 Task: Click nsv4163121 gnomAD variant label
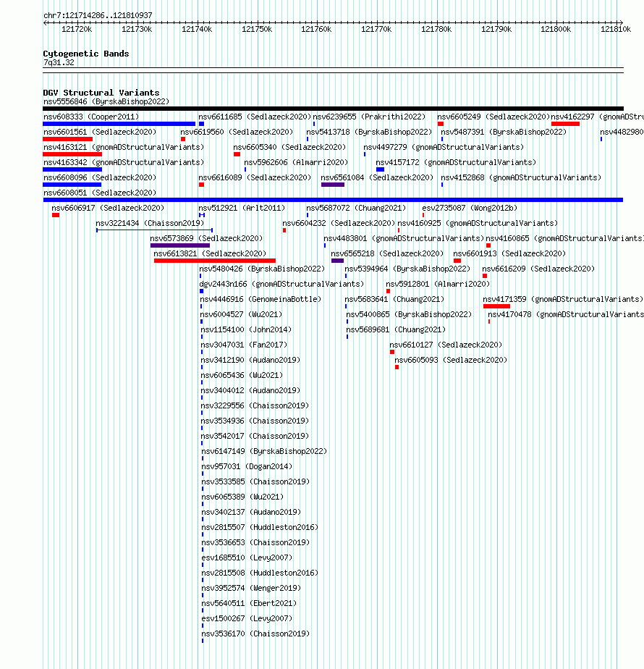click(x=124, y=147)
